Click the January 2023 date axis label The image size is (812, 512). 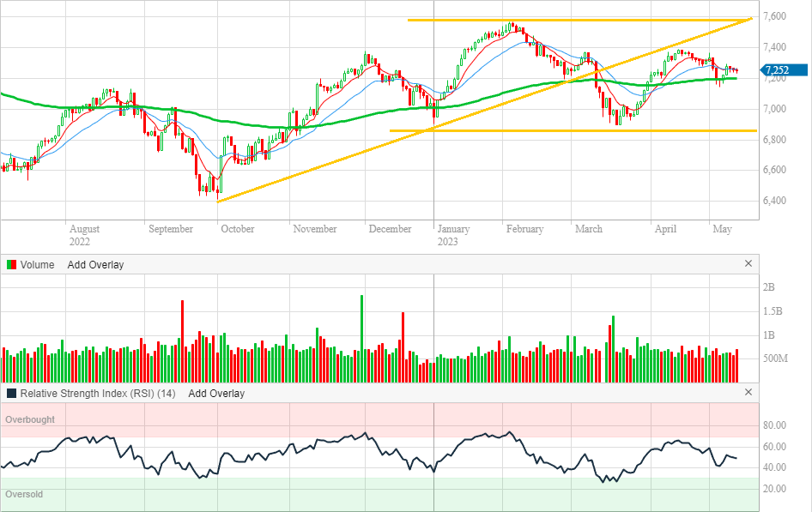pyautogui.click(x=452, y=235)
